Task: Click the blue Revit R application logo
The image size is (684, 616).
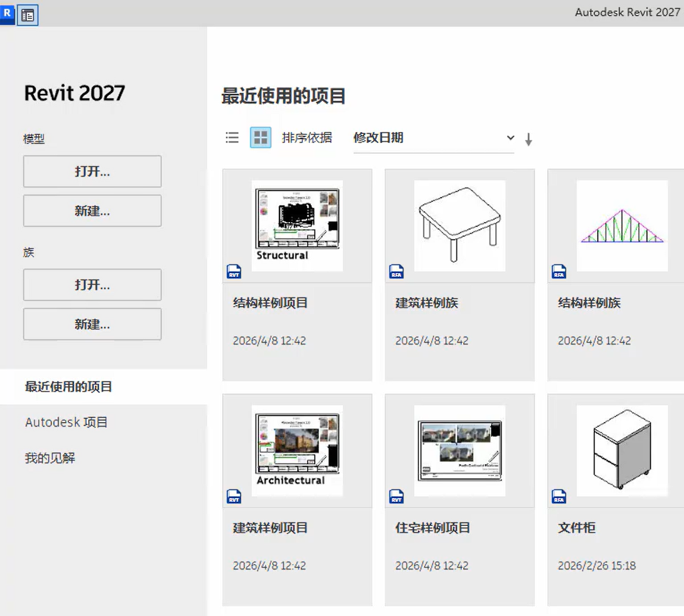Action: coord(7,14)
